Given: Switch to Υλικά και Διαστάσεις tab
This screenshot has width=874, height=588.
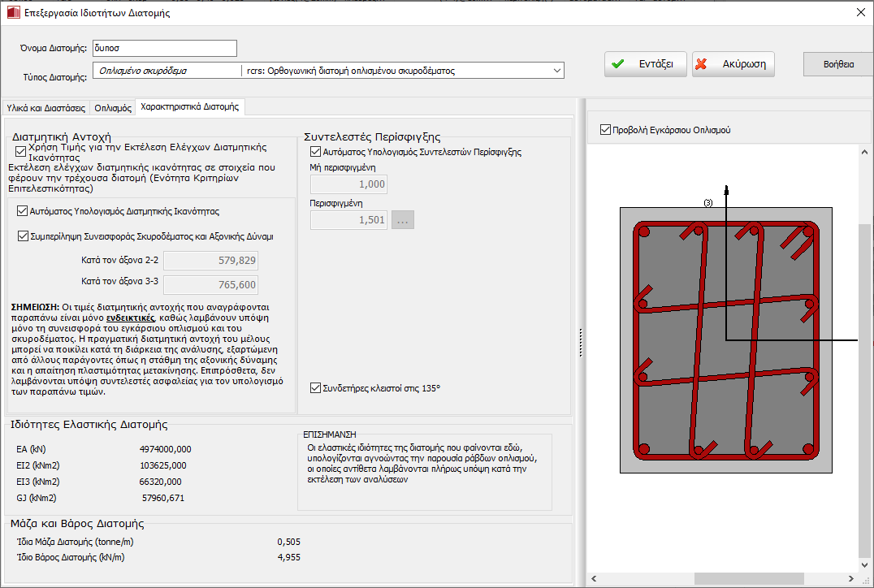Looking at the screenshot, I should 45,107.
